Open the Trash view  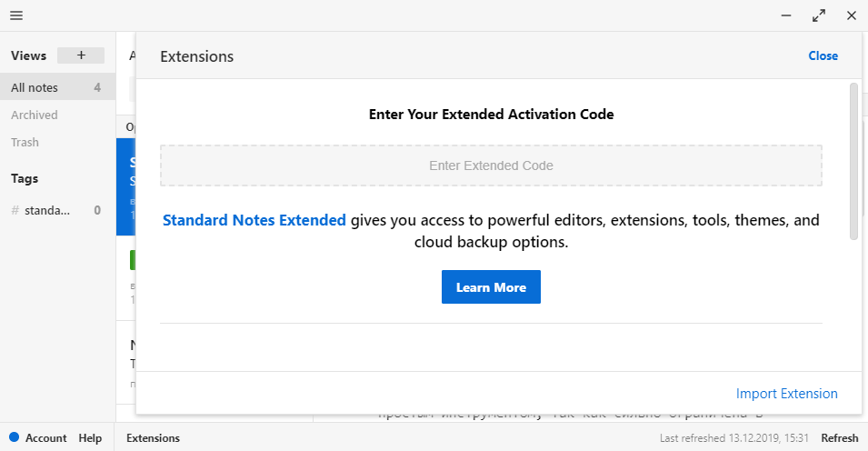(x=25, y=143)
